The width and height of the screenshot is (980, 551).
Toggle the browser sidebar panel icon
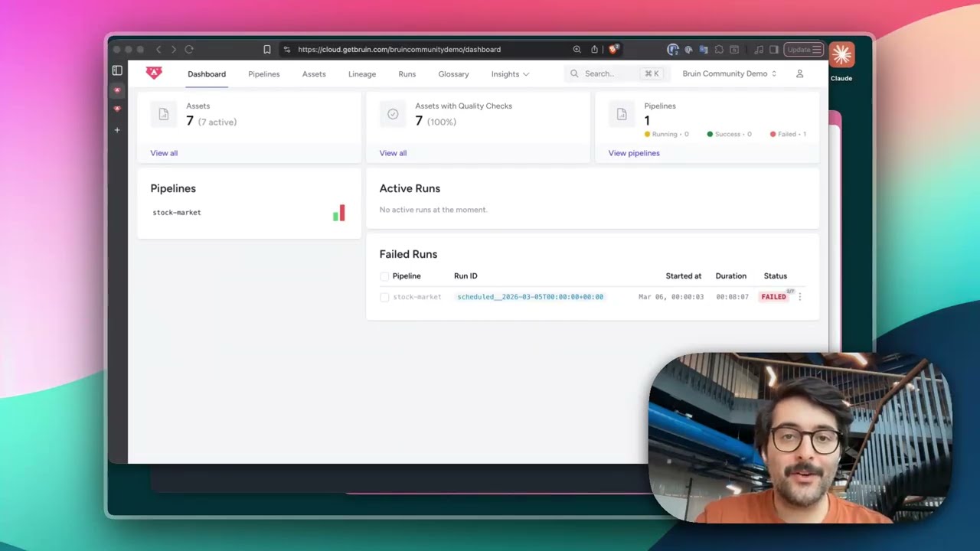(117, 70)
